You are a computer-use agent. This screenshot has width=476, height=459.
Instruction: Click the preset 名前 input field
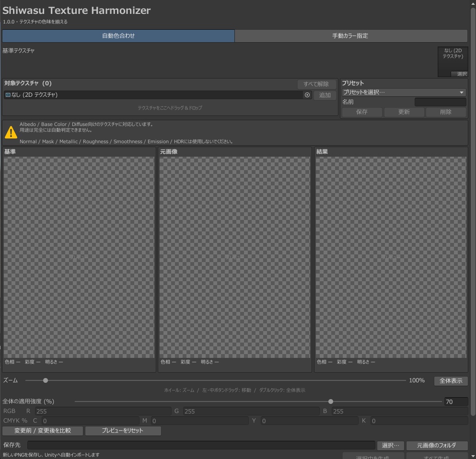pyautogui.click(x=440, y=102)
